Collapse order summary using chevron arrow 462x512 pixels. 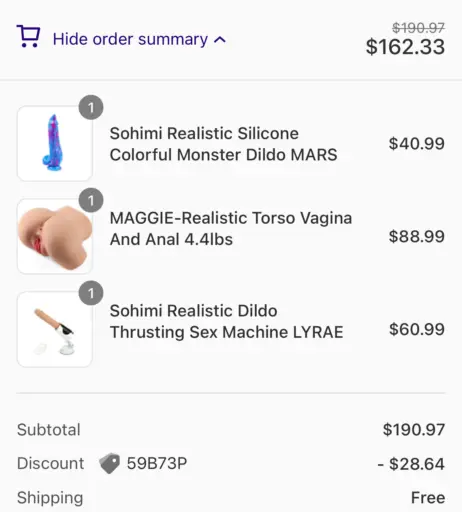coord(220,40)
